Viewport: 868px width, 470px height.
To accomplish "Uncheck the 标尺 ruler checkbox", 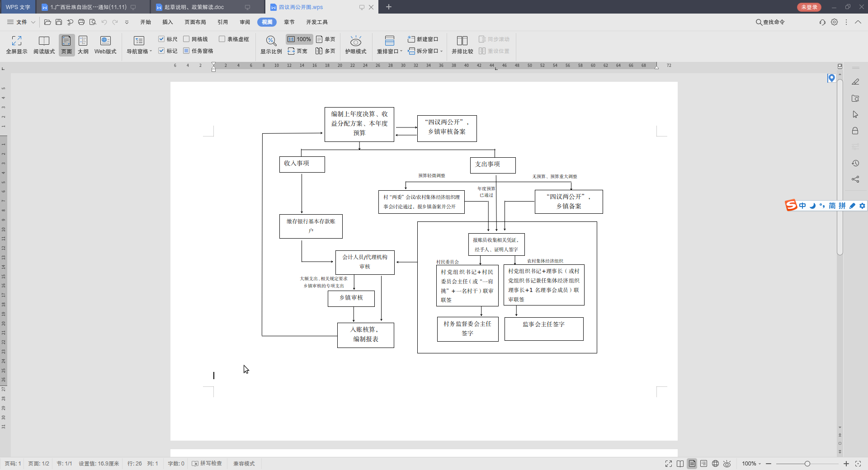I will point(161,39).
